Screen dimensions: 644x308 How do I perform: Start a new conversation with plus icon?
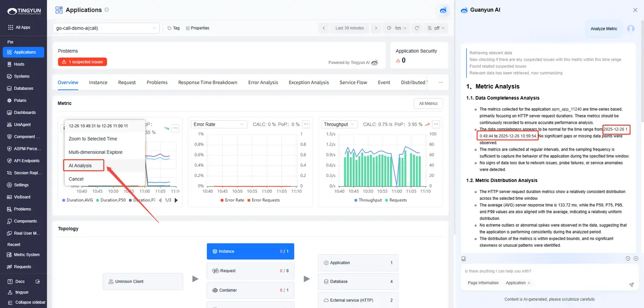pos(636,258)
